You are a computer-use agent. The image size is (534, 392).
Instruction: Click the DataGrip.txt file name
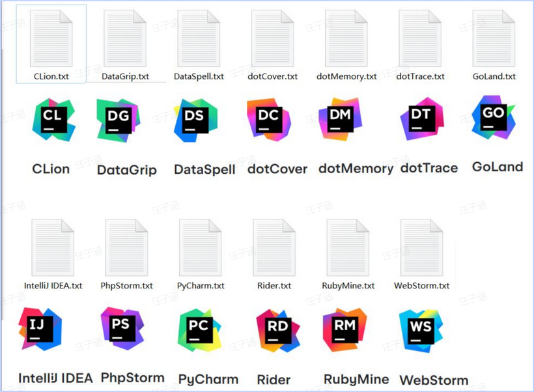125,76
